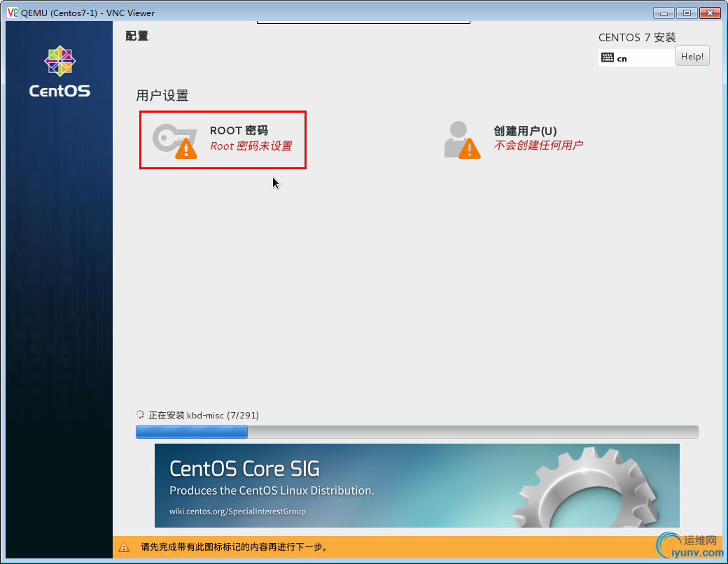Click the CentOS logo in sidebar
The image size is (728, 564).
click(x=59, y=71)
